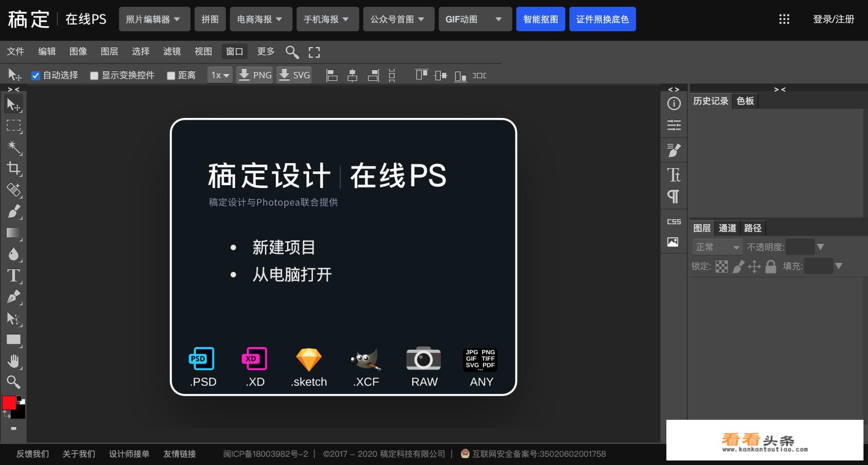Click the 证件照换底色 button
The image size is (868, 465).
(603, 19)
